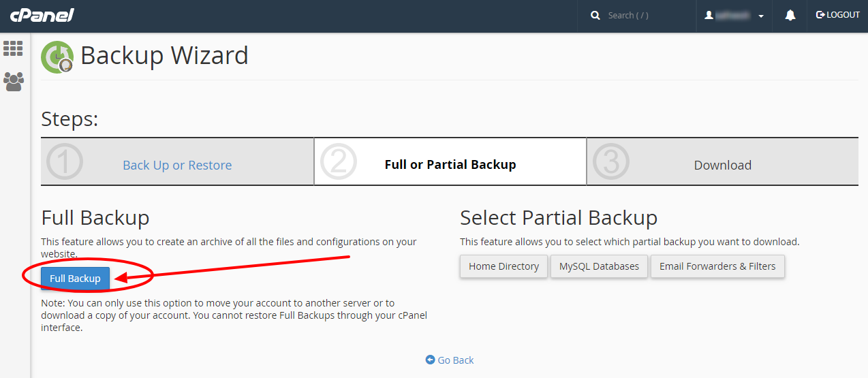
Task: Choose Email Forwarders & Filters backup
Action: pyautogui.click(x=717, y=266)
